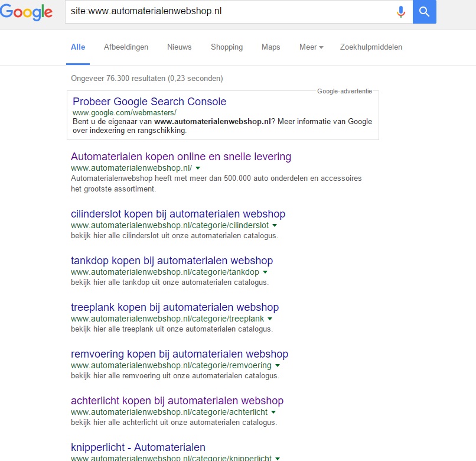Viewport: 476px width, 461px height.
Task: Open the Maps tab
Action: click(271, 47)
